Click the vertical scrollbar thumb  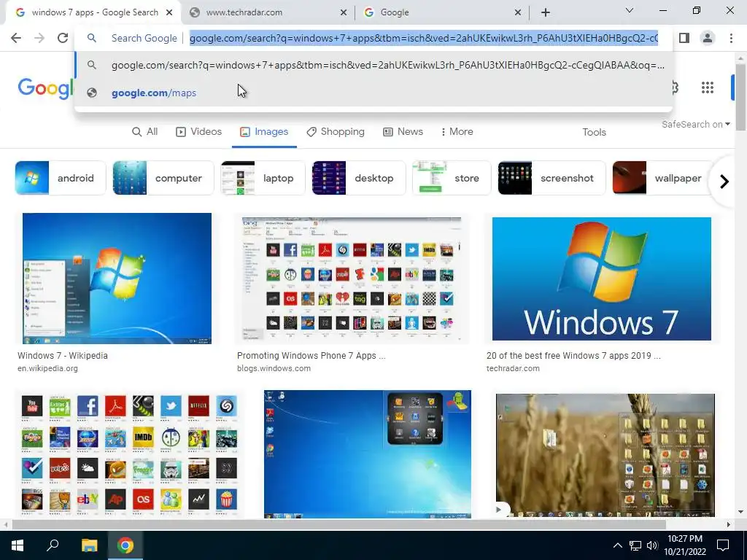[740, 97]
